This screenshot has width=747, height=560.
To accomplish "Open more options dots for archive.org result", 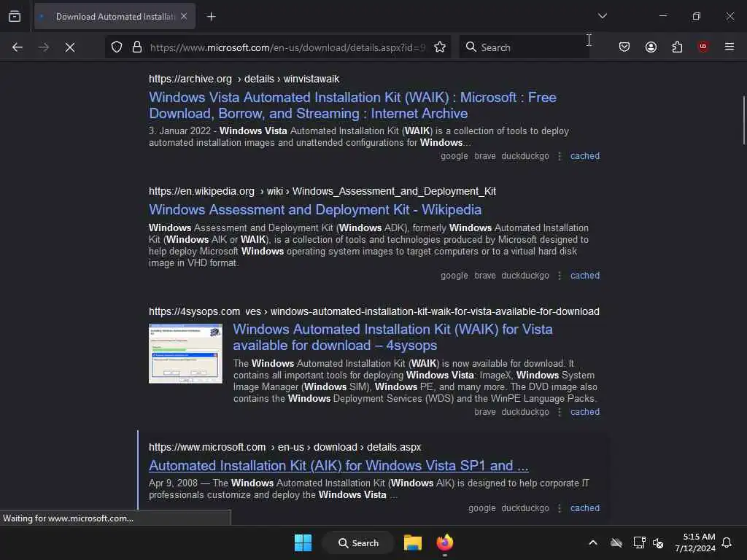I will (560, 156).
